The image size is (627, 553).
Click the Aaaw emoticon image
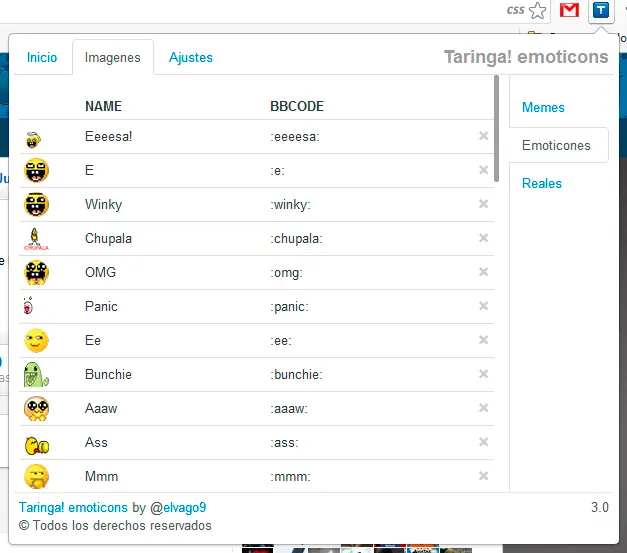click(36, 409)
